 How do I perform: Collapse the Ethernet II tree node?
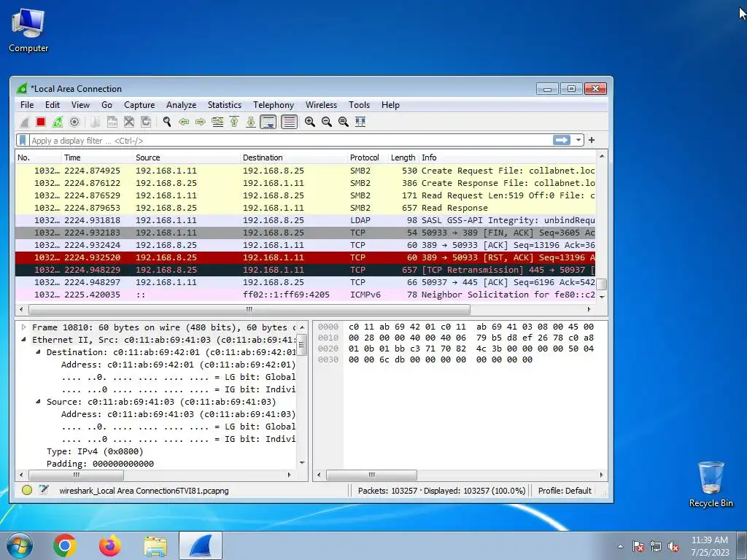pos(23,340)
